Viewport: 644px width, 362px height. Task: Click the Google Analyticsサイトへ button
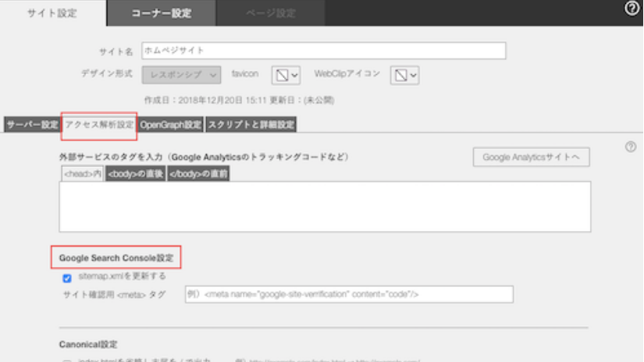coord(531,157)
